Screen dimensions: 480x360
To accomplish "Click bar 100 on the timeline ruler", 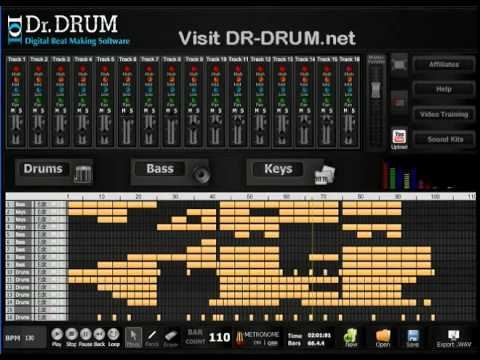I will click(x=435, y=196).
